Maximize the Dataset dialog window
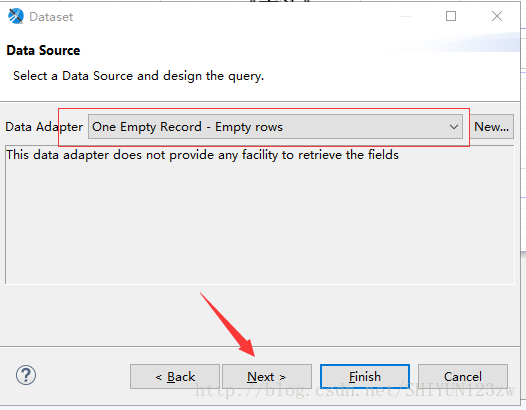The width and height of the screenshot is (526, 410). coord(451,16)
